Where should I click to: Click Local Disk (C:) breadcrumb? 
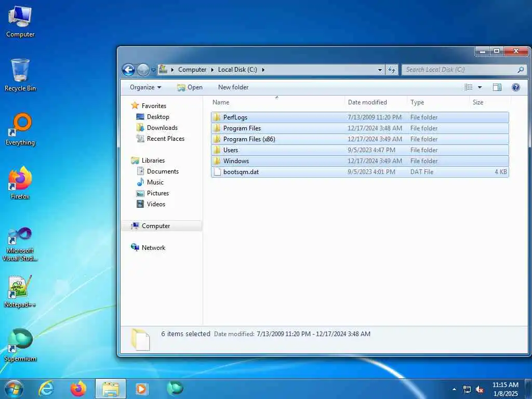(237, 70)
